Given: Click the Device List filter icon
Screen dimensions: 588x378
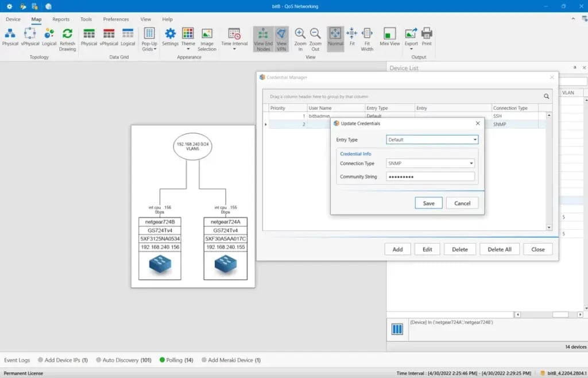Looking at the screenshot, I should (x=397, y=329).
